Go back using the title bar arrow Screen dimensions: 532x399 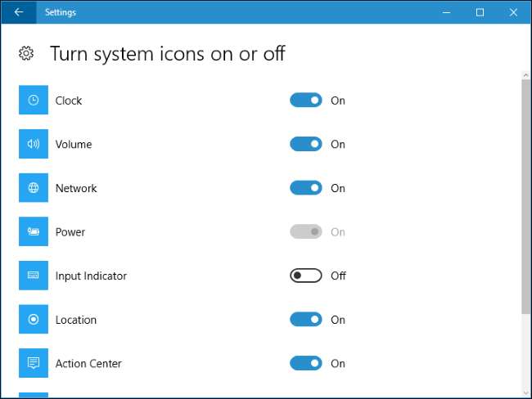click(18, 12)
